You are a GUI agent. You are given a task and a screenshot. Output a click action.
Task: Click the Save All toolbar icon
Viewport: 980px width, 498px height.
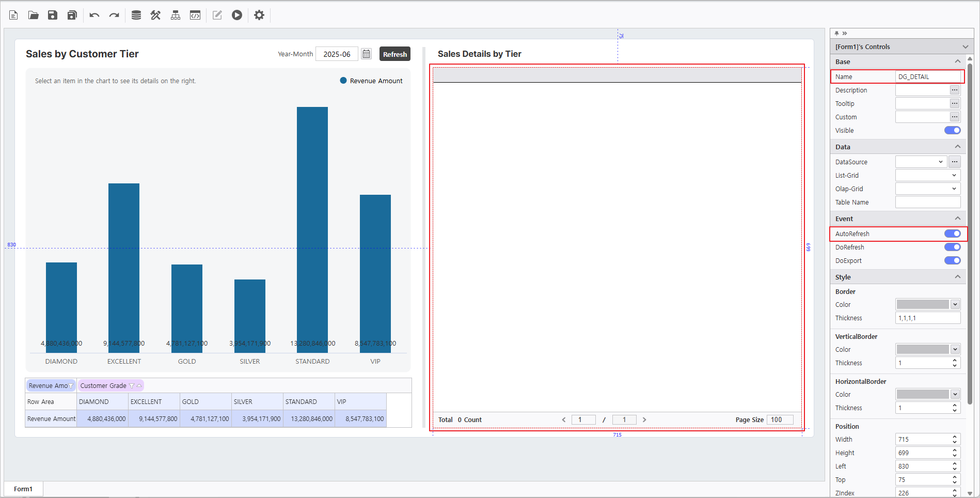[72, 15]
